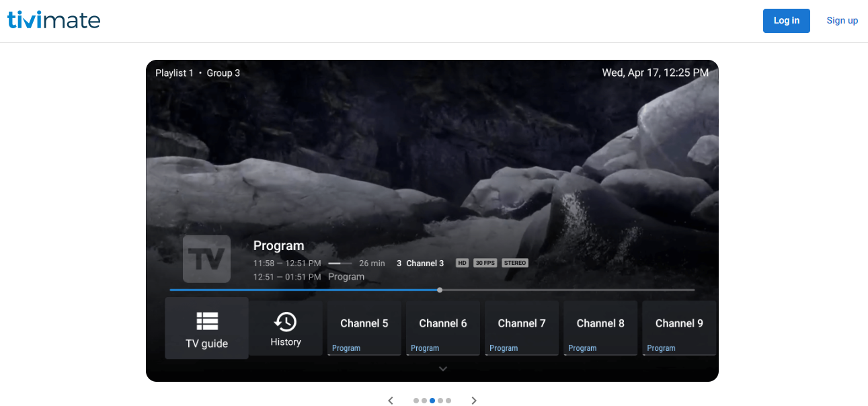Screen dimensions: 868x406
Task: Click the STEREO audio badge
Action: [x=515, y=263]
